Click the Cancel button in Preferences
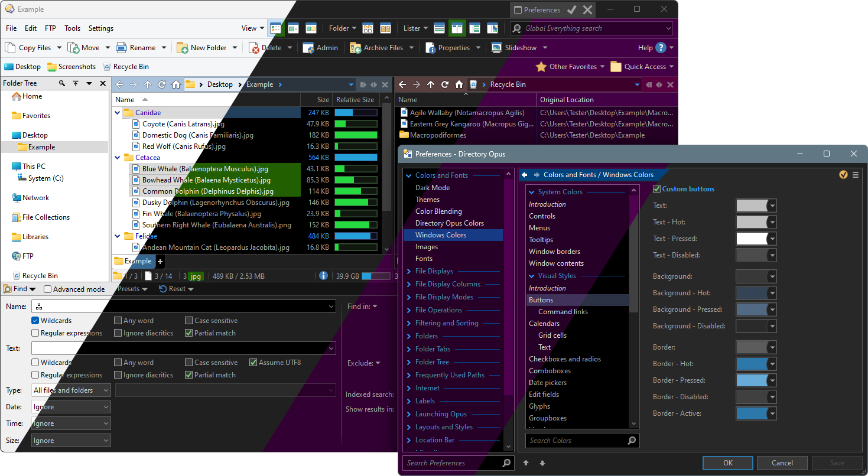Screen dimensions: 868x476 (x=782, y=463)
